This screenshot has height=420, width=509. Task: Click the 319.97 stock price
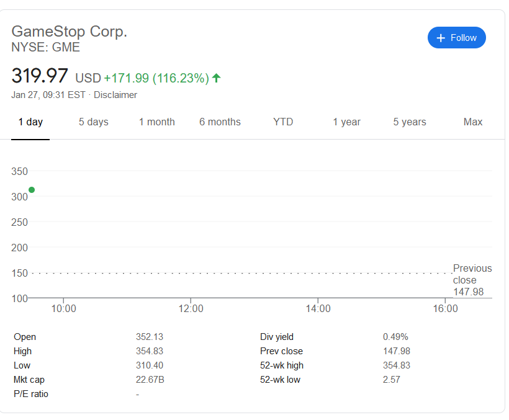pos(40,76)
